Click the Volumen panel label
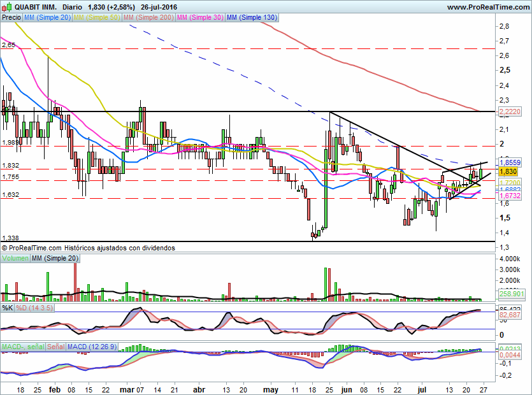The image size is (532, 395). click(15, 258)
